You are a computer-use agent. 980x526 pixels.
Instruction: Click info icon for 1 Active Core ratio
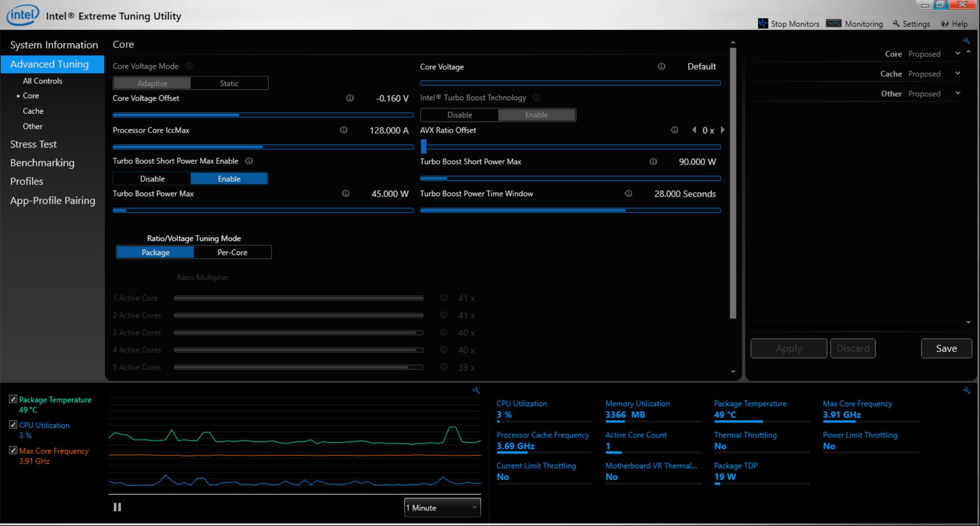click(444, 298)
